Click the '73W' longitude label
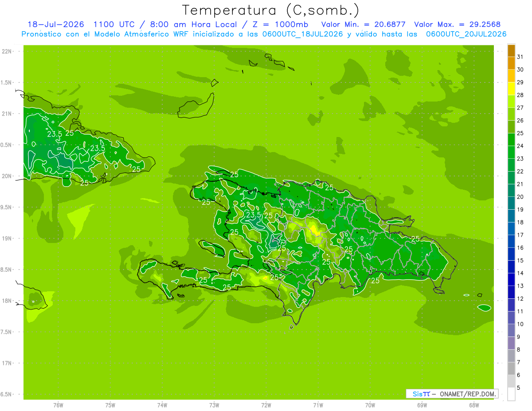The width and height of the screenshot is (532, 411). pos(214,405)
